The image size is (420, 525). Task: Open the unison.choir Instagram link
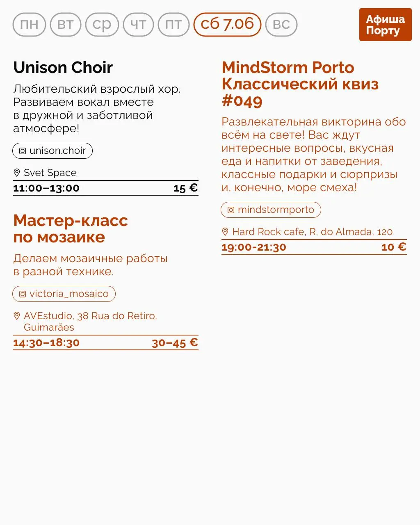57,151
